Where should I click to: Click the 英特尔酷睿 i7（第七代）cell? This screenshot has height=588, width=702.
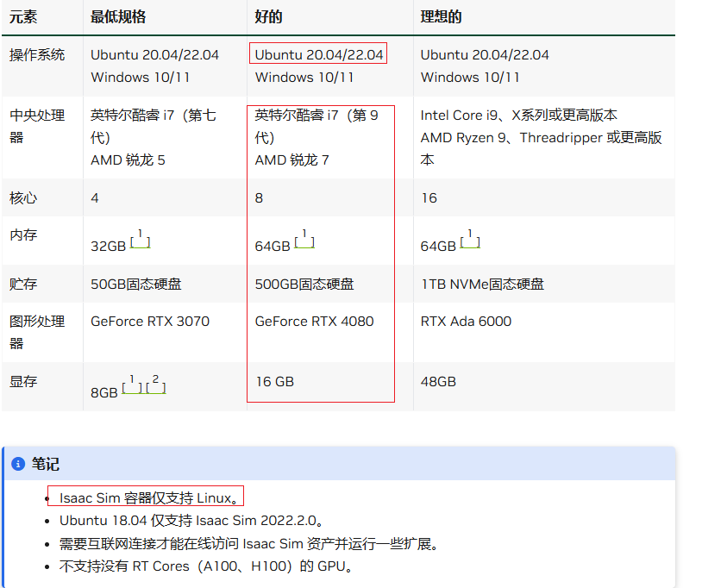pos(154,126)
